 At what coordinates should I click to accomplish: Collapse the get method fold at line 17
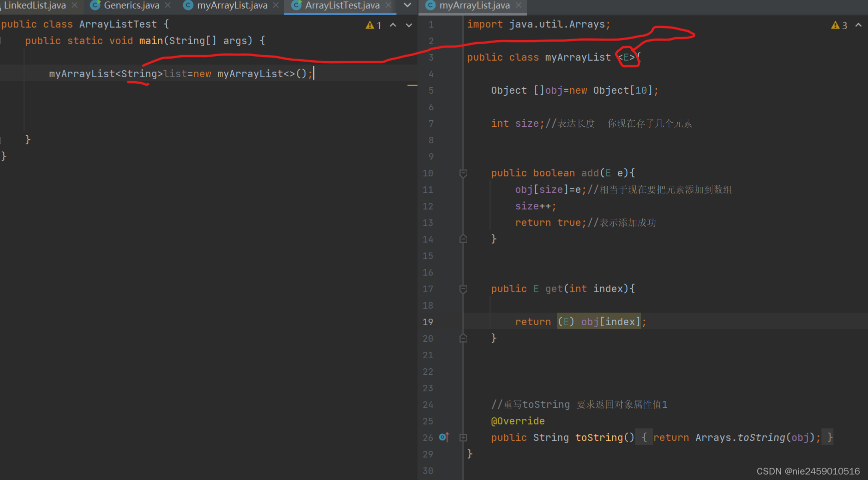[x=463, y=289]
